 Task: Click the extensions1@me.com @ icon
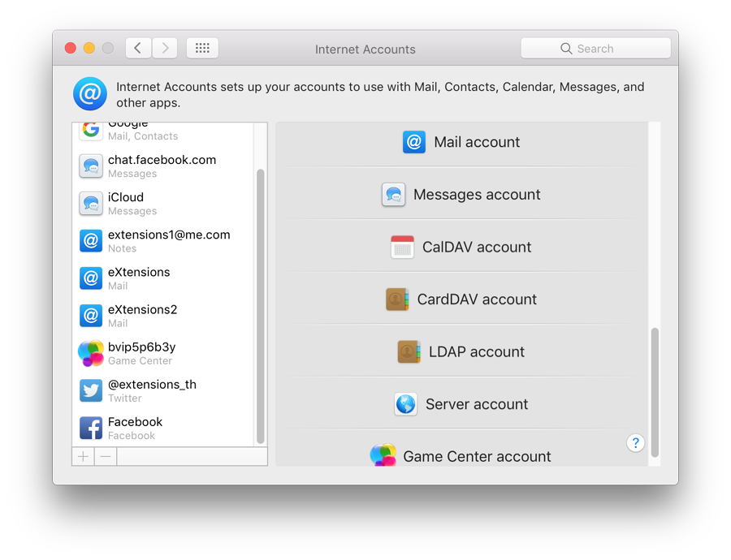pyautogui.click(x=91, y=241)
